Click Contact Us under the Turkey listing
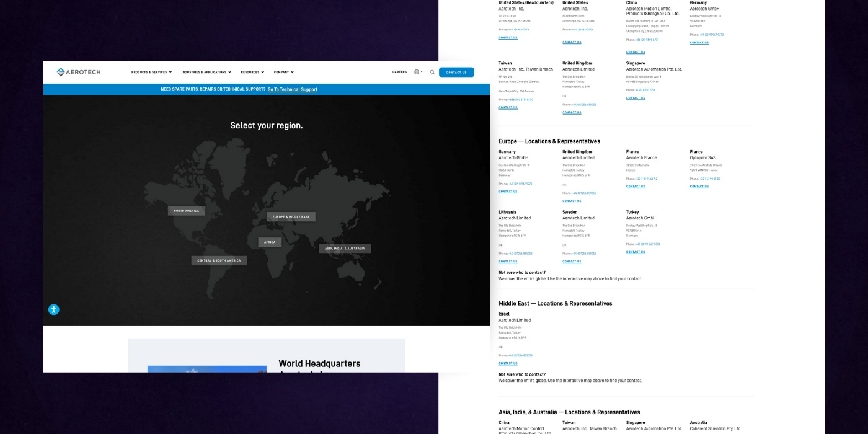868x434 pixels. coord(635,252)
